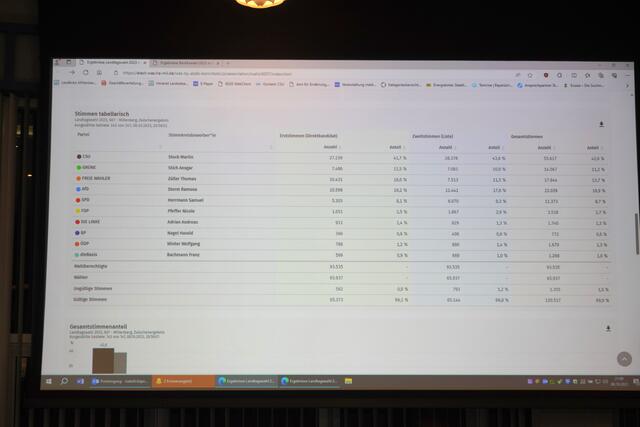Download the Gesamtstimmenanteil chart

pyautogui.click(x=608, y=327)
